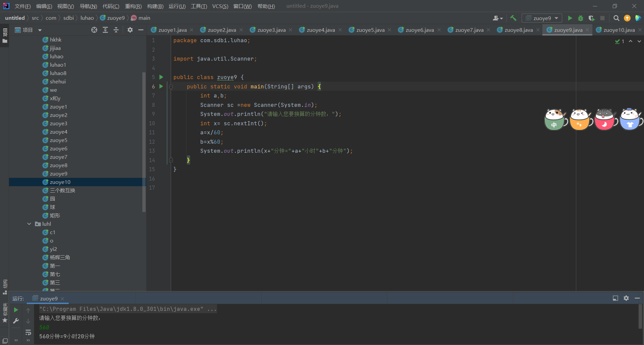The image size is (644, 345).
Task: Click run gutter arrow next to main method
Action: click(161, 86)
